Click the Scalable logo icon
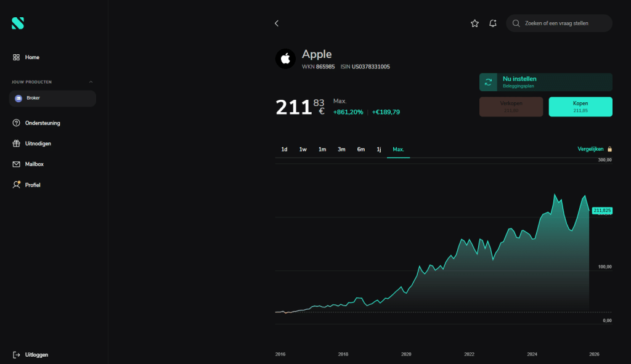Screen dimensions: 631x364 coord(18,23)
